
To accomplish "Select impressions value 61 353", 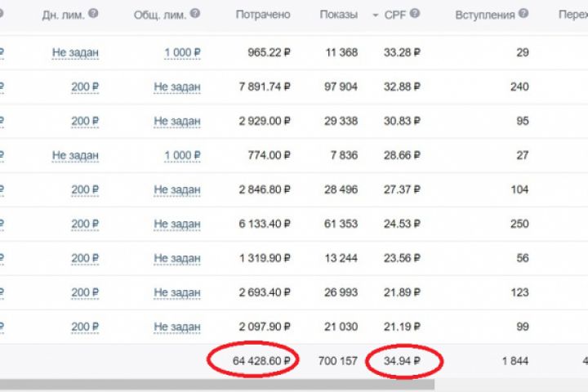I will click(341, 224).
